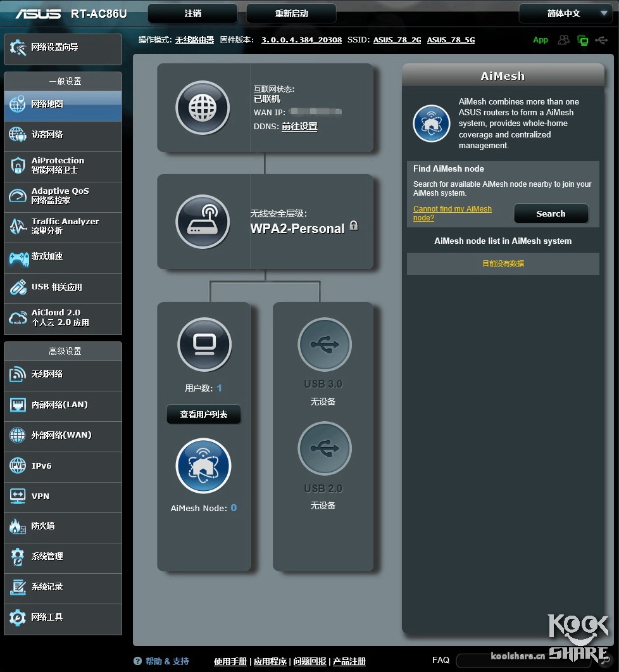The height and width of the screenshot is (672, 619).
Task: Click the AiMesh Node house icon in network map
Action: tap(203, 466)
